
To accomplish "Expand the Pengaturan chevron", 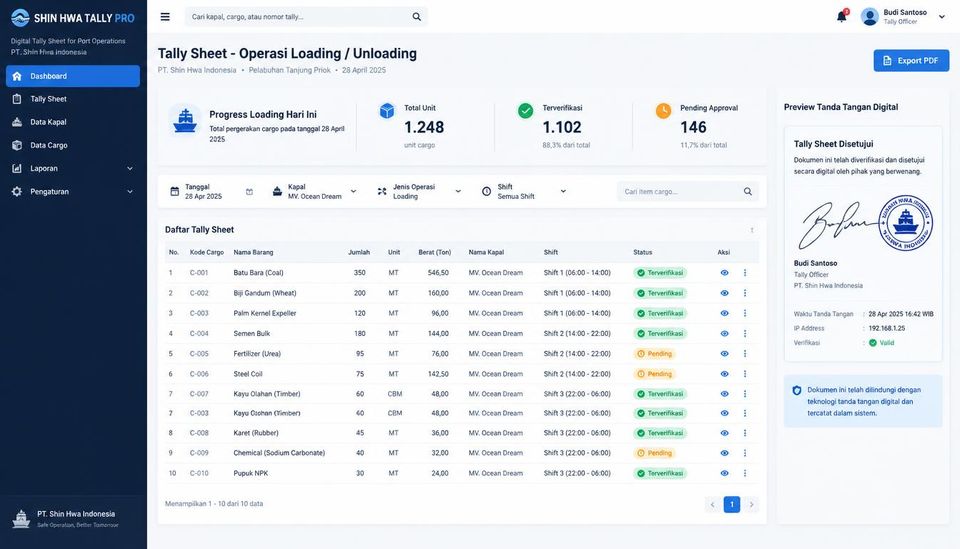I will point(130,192).
